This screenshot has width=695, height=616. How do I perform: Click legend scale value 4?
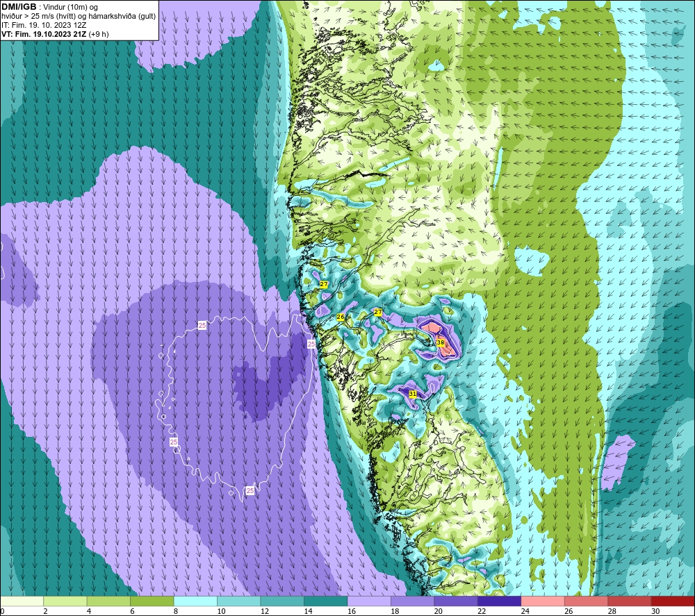coord(89,612)
